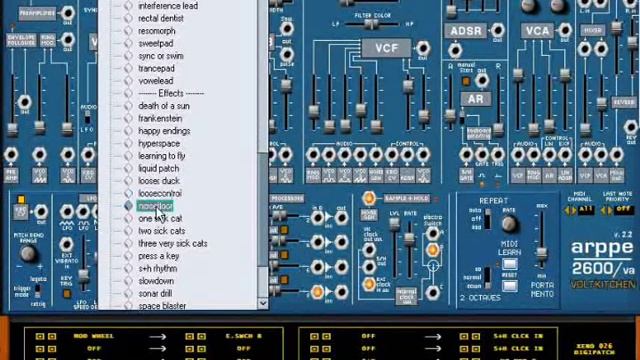Choose the 'frankenstein' preset
Viewport: 640px width, 360px height.
pyautogui.click(x=160, y=119)
